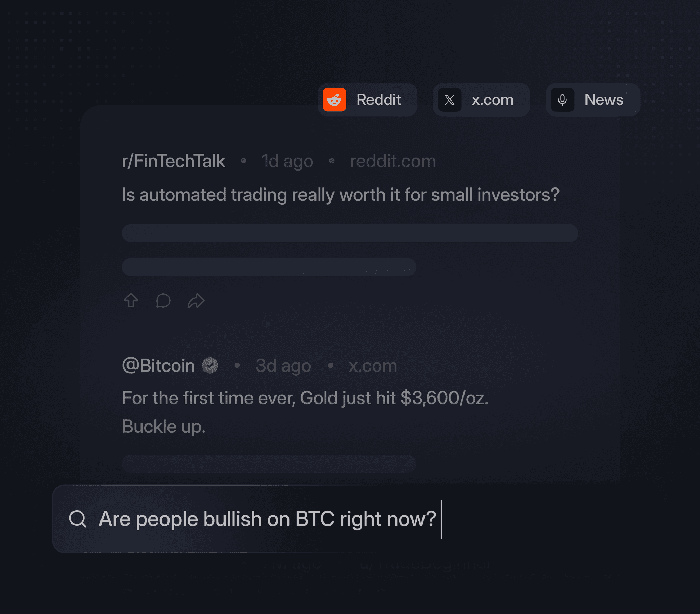
Task: Click the Gold $3,600 post text
Action: (x=306, y=398)
